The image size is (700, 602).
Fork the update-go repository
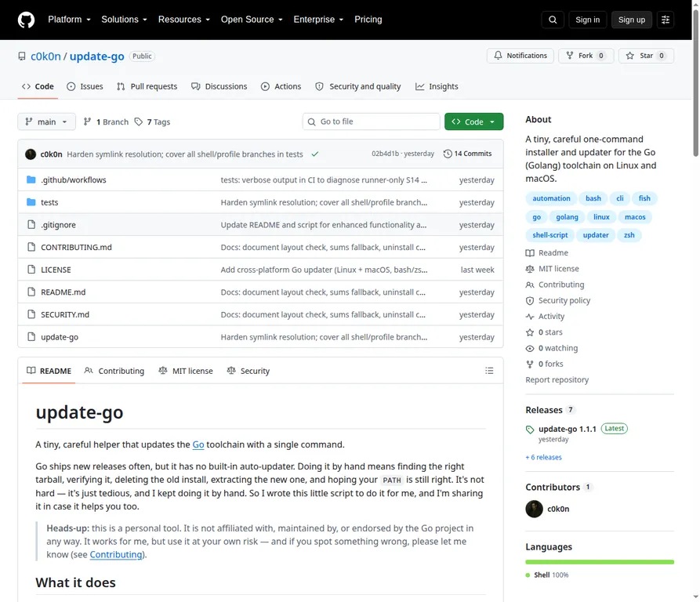click(586, 56)
